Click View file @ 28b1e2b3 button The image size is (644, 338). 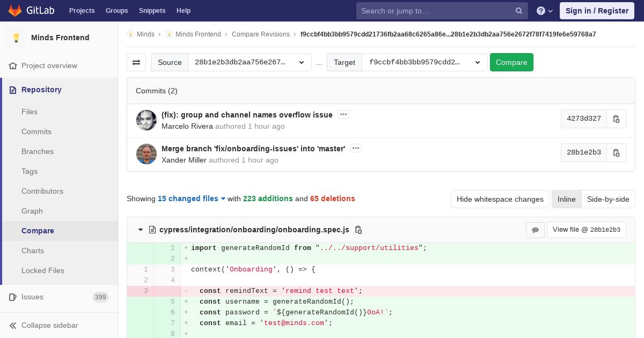586,230
